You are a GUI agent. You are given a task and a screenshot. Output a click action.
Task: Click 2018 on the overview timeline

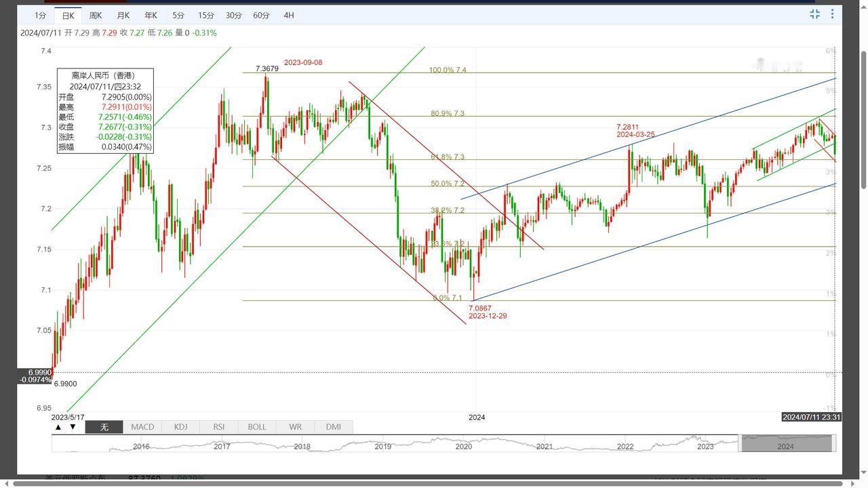302,446
